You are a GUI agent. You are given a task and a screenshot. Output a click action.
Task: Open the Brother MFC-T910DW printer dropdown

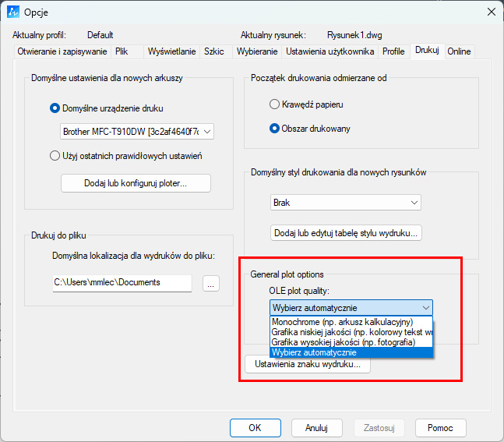136,132
